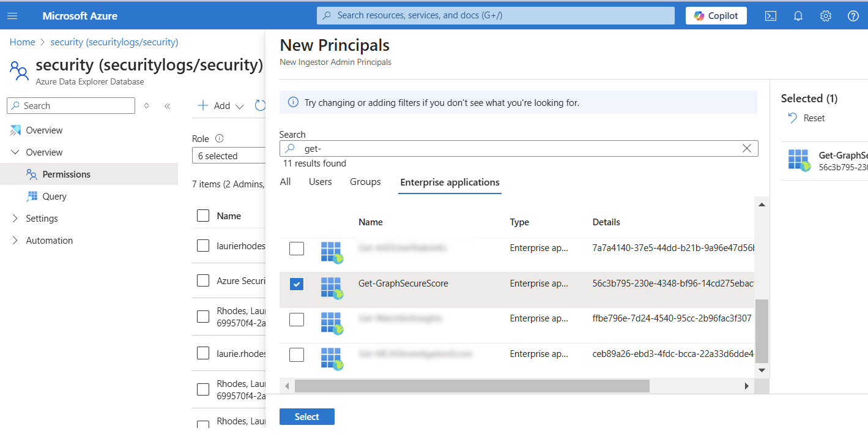Collapse the left sidebar with the double chevron

click(x=167, y=106)
